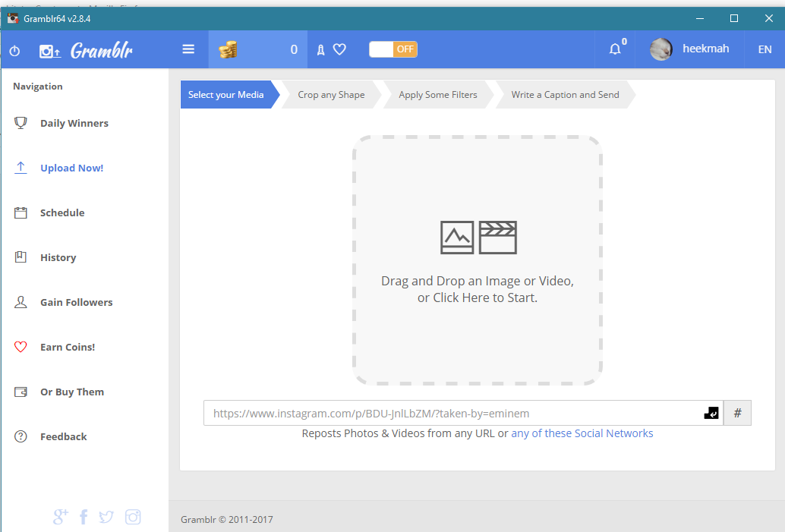Click the image icon in drop zone
Image resolution: width=785 pixels, height=532 pixels.
tap(457, 238)
